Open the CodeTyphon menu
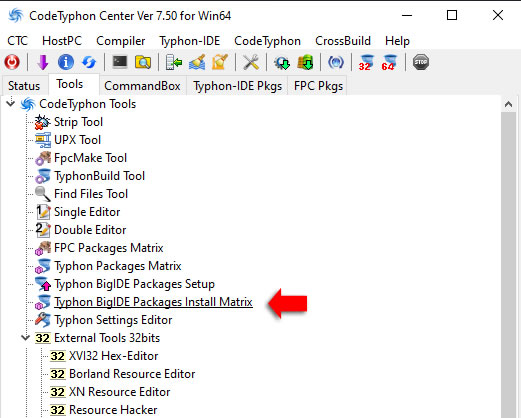The image size is (521, 418). click(x=267, y=41)
